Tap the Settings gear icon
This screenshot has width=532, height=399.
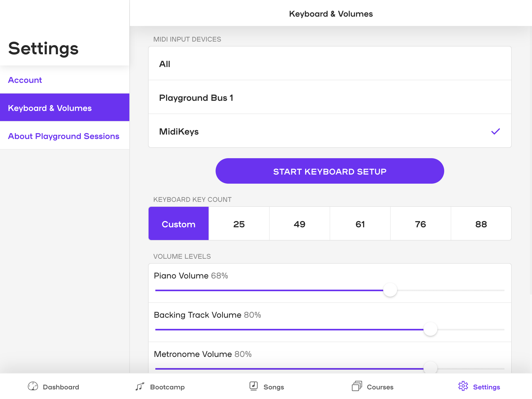click(463, 386)
